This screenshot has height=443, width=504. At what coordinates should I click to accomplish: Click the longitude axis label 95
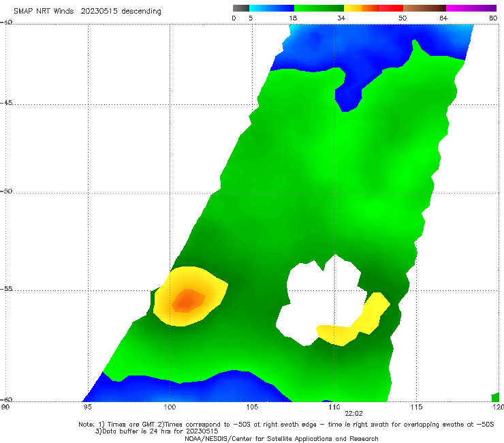87,408
